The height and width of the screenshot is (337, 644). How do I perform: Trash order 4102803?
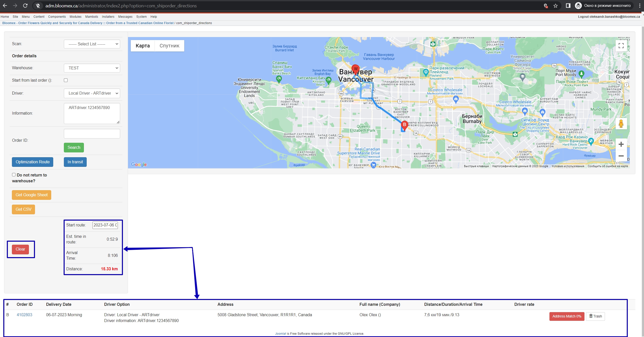click(595, 316)
